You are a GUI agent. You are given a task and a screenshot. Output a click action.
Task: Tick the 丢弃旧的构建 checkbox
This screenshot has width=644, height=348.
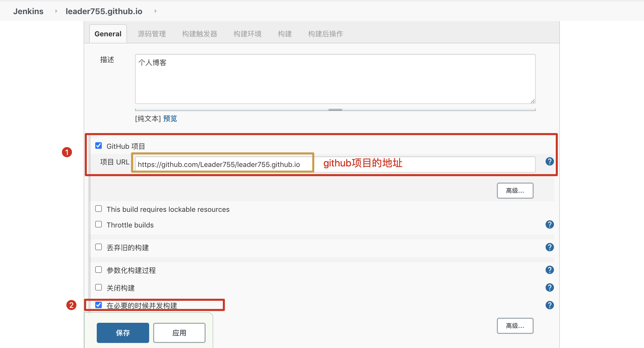(x=99, y=247)
